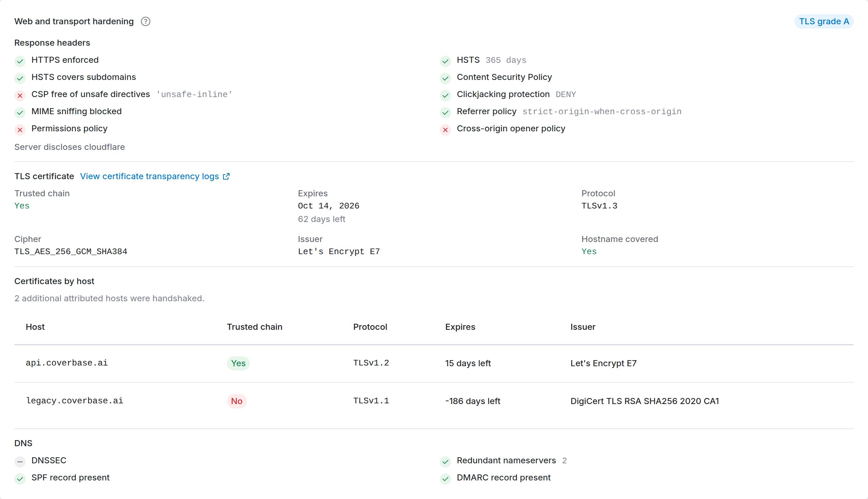Select the Expires column header in host table

point(460,327)
